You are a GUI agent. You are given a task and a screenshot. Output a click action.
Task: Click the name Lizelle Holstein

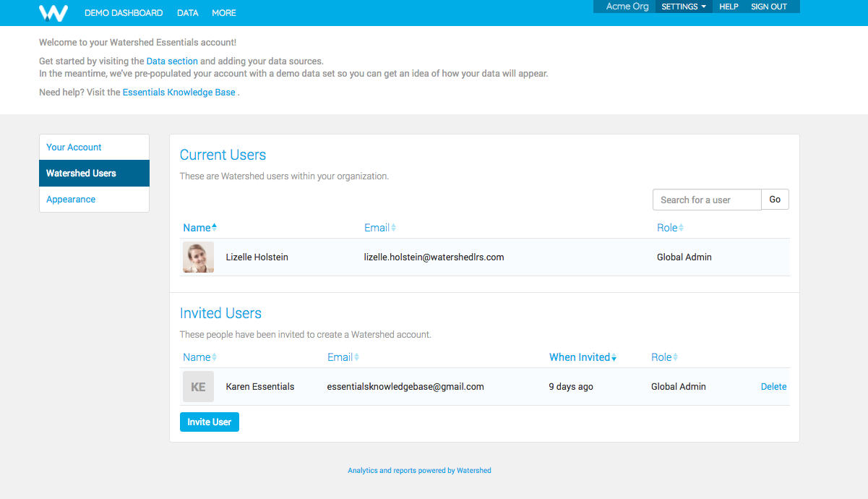(x=257, y=257)
